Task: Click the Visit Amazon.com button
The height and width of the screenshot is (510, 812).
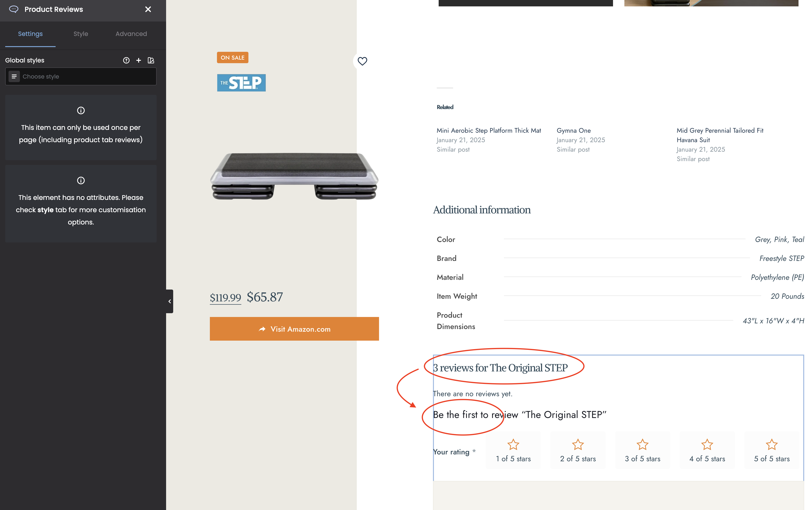Action: coord(294,329)
